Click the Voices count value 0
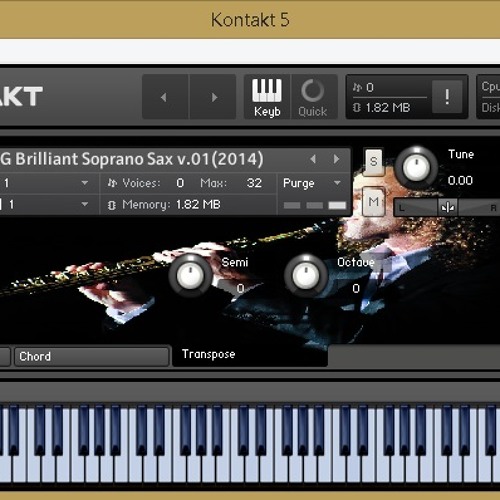 pyautogui.click(x=180, y=183)
